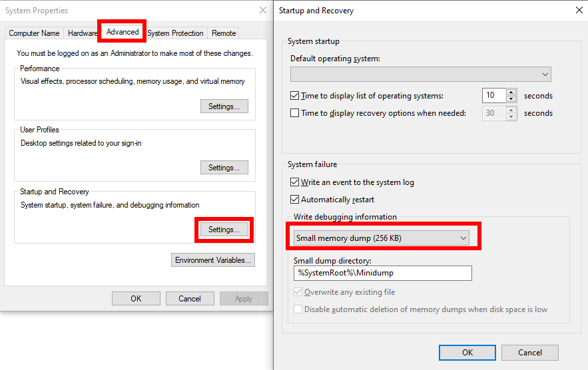Open Performance Settings button
Viewport: 588px width, 370px height.
click(x=224, y=106)
